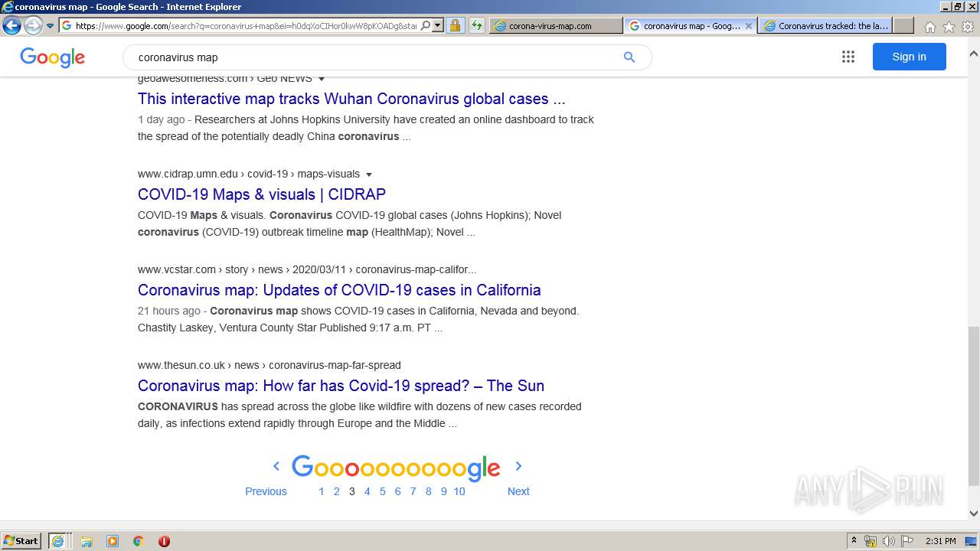Image resolution: width=980 pixels, height=551 pixels.
Task: Click the Previous pagination link
Action: tap(266, 491)
